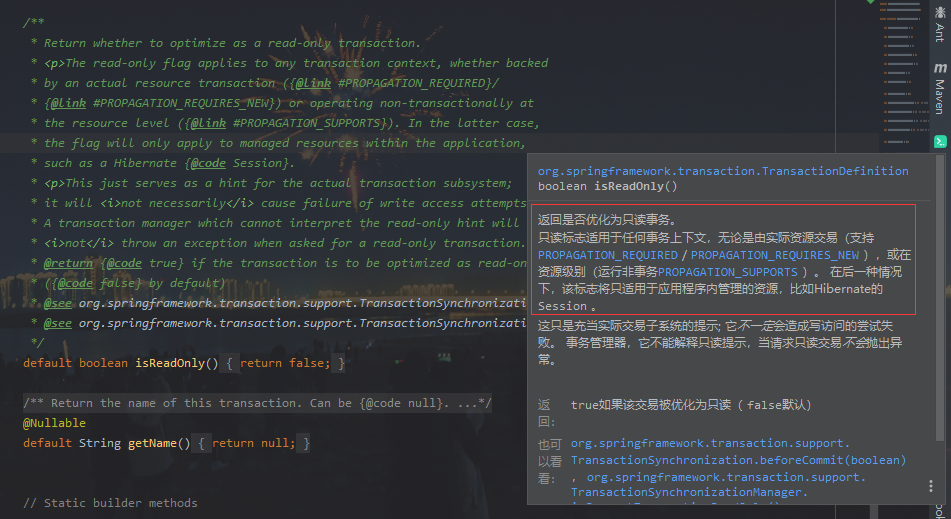Click the '返回是否优化为只读事务' line in popup
The height and width of the screenshot is (519, 951).
(x=607, y=220)
